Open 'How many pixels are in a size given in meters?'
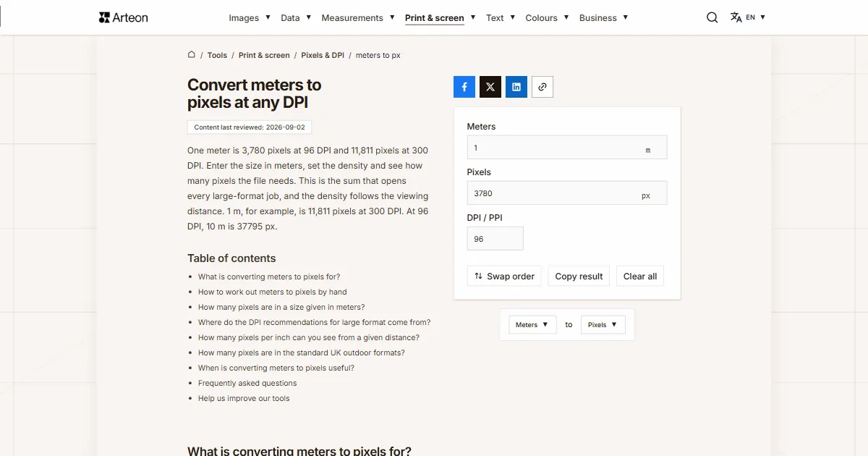 pos(281,307)
